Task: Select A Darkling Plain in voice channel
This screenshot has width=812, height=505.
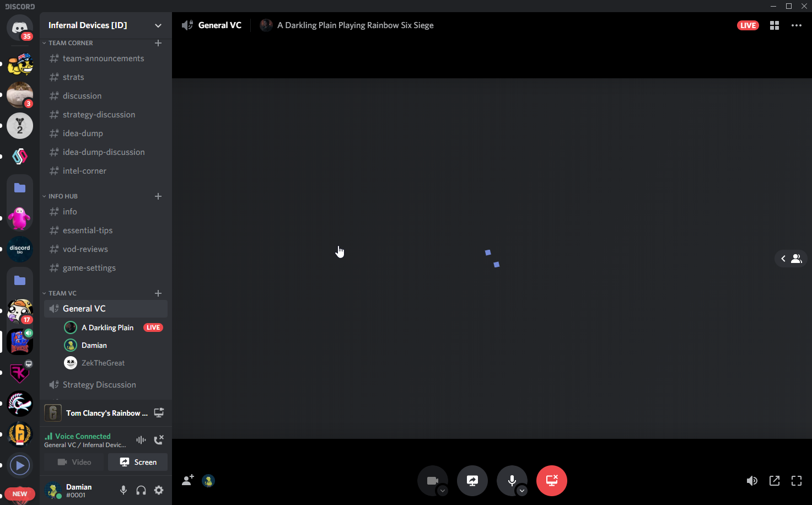Action: [x=107, y=327]
